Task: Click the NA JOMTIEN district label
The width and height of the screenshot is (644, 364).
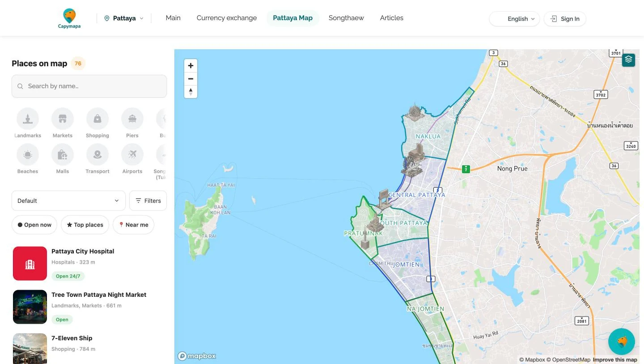Action: tap(425, 309)
